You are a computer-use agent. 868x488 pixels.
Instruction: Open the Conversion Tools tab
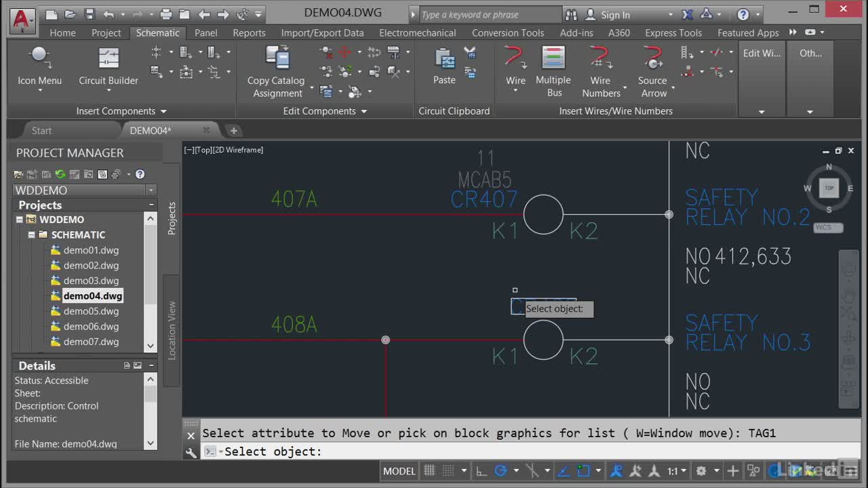point(508,33)
